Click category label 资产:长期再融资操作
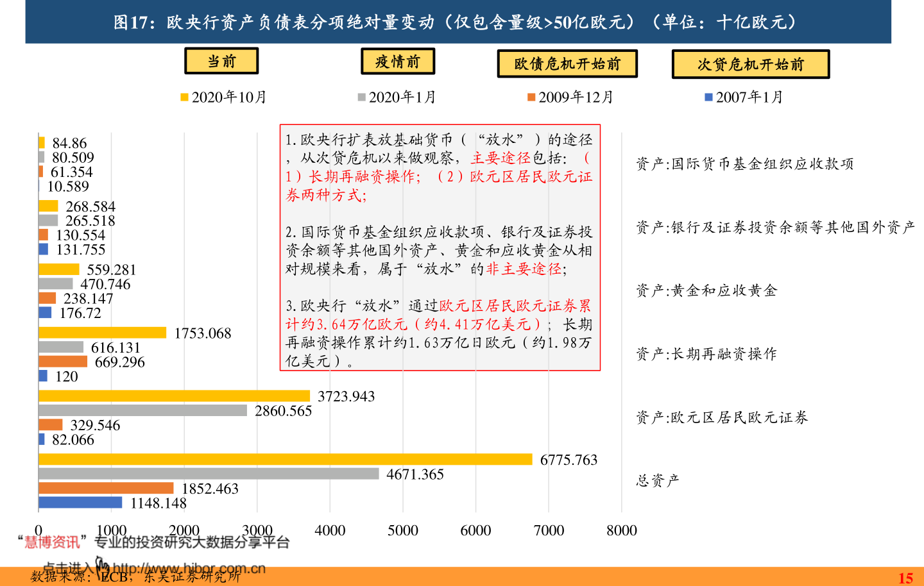The height and width of the screenshot is (586, 924). [706, 355]
